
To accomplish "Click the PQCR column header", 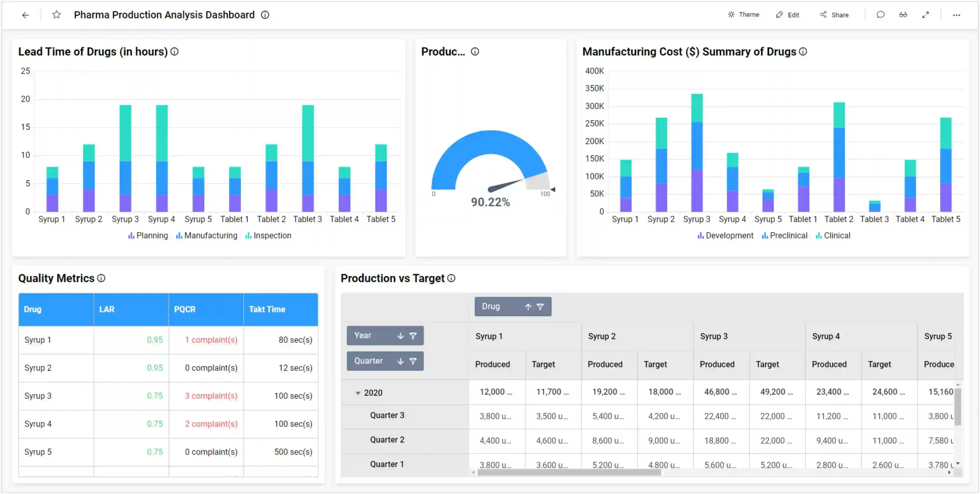I will 206,310.
